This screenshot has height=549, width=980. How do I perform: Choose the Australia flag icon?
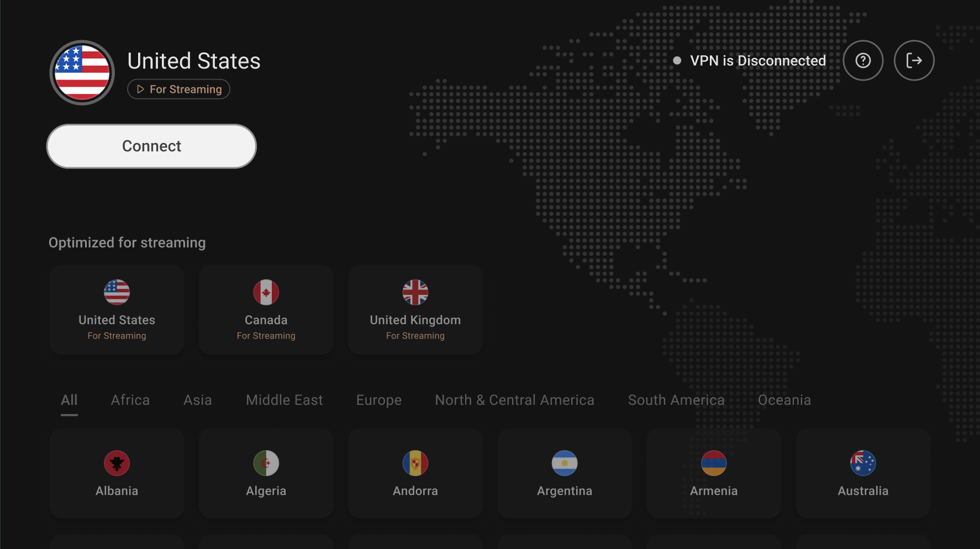863,463
